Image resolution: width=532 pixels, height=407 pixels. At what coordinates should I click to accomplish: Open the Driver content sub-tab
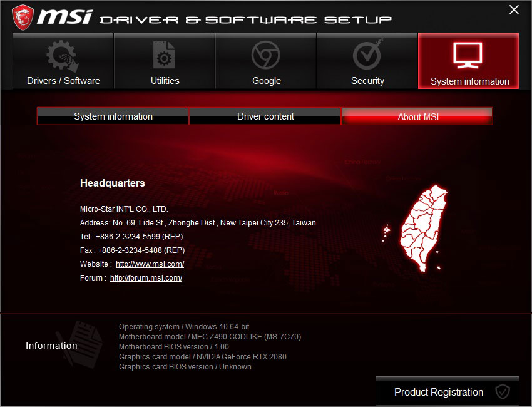coord(265,116)
